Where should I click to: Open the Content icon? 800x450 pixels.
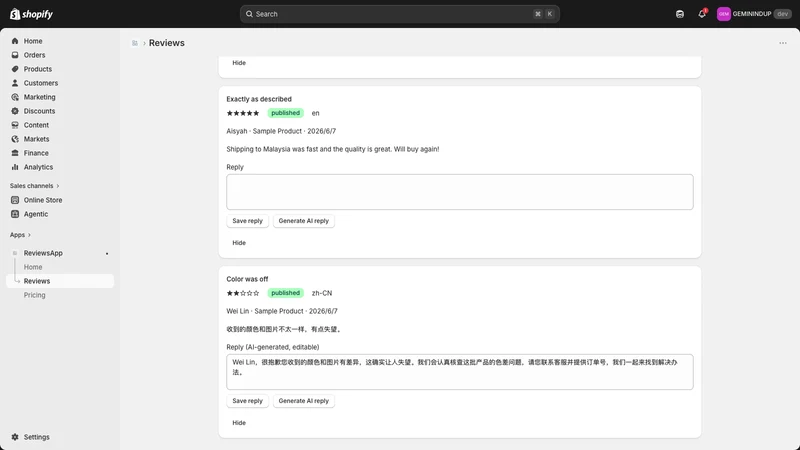coord(15,125)
